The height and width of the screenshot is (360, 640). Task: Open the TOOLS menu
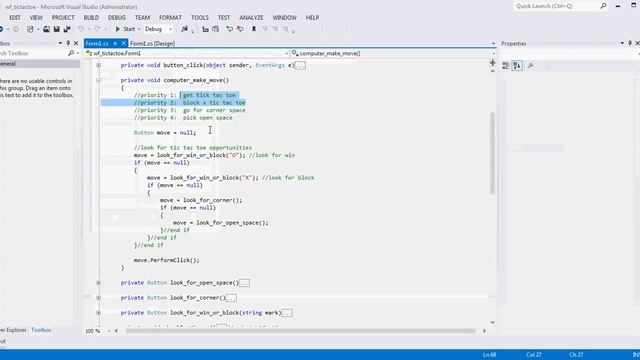click(x=200, y=18)
